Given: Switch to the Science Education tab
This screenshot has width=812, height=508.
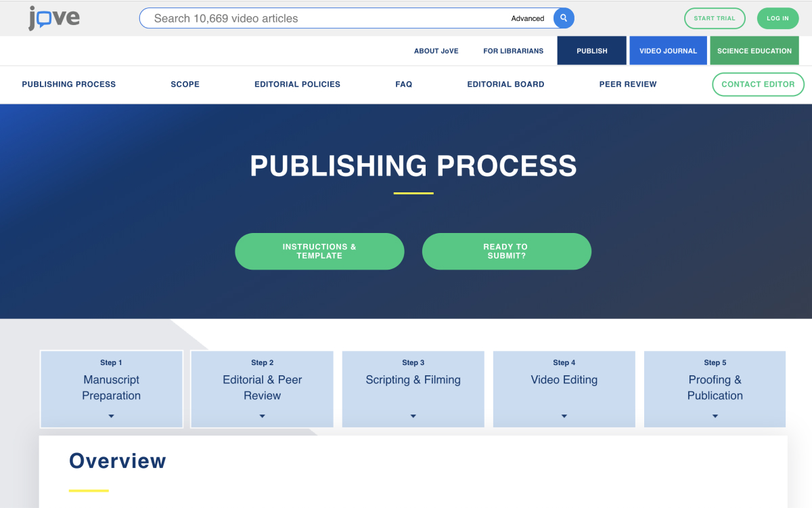Looking at the screenshot, I should point(754,51).
